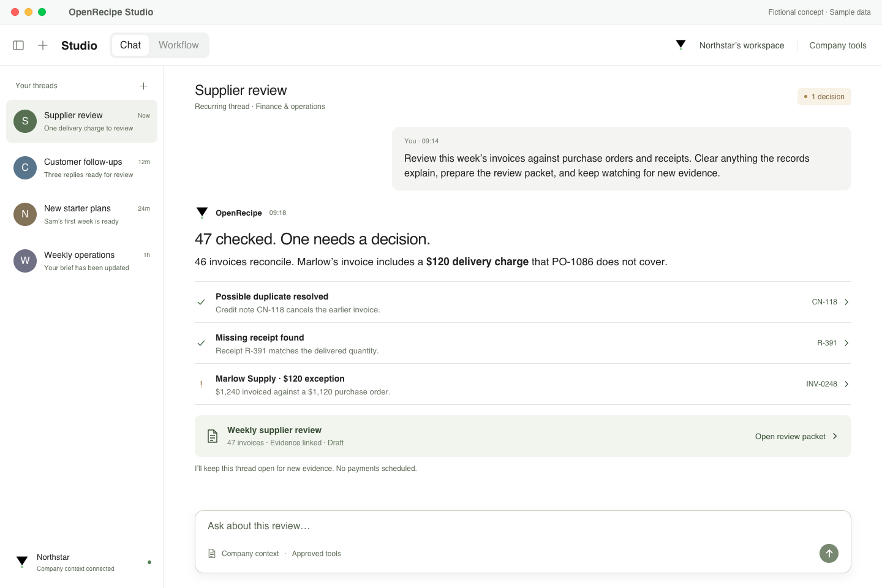
Task: Open review packet link
Action: (790, 436)
